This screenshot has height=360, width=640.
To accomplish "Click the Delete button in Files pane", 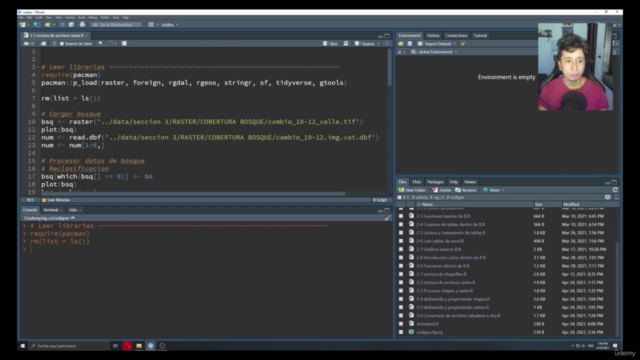I will (442, 190).
